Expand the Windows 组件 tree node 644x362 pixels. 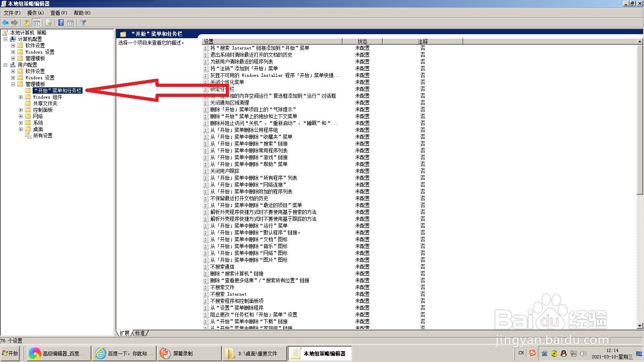tap(21, 97)
